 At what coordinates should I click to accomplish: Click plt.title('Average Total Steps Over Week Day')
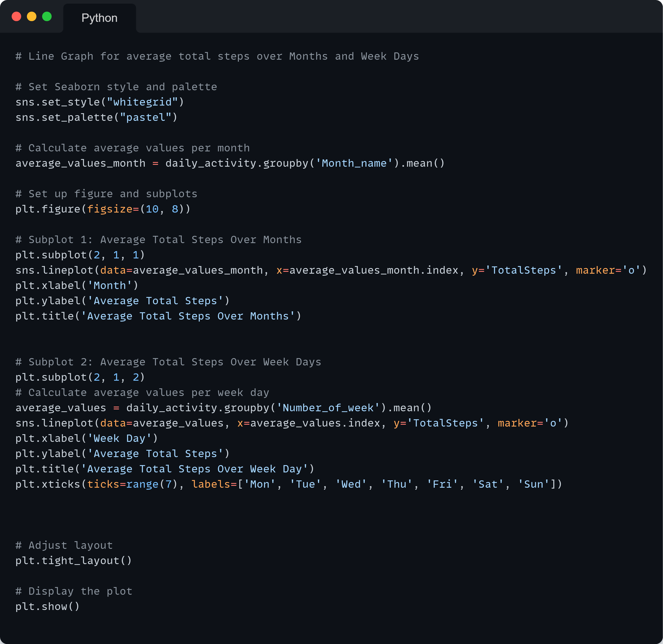pyautogui.click(x=165, y=469)
